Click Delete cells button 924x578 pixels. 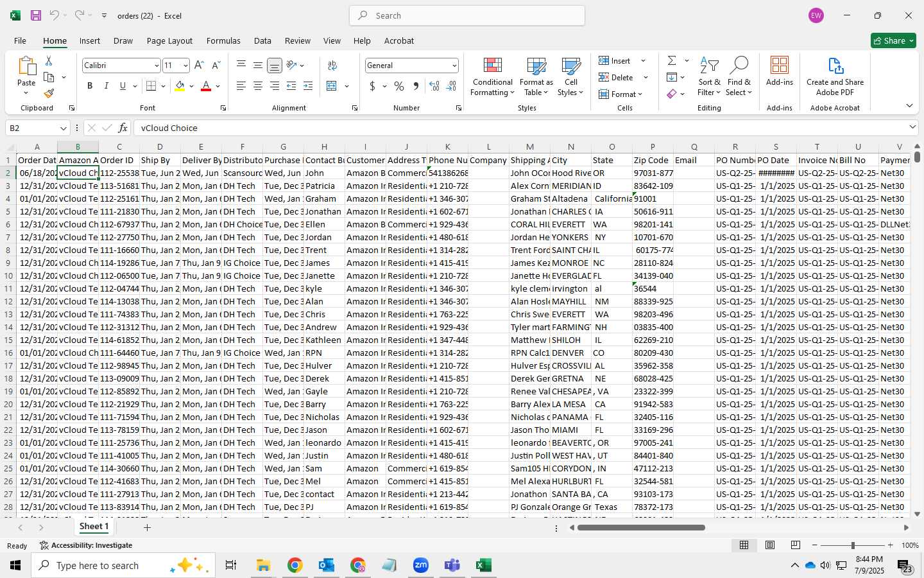tap(616, 77)
